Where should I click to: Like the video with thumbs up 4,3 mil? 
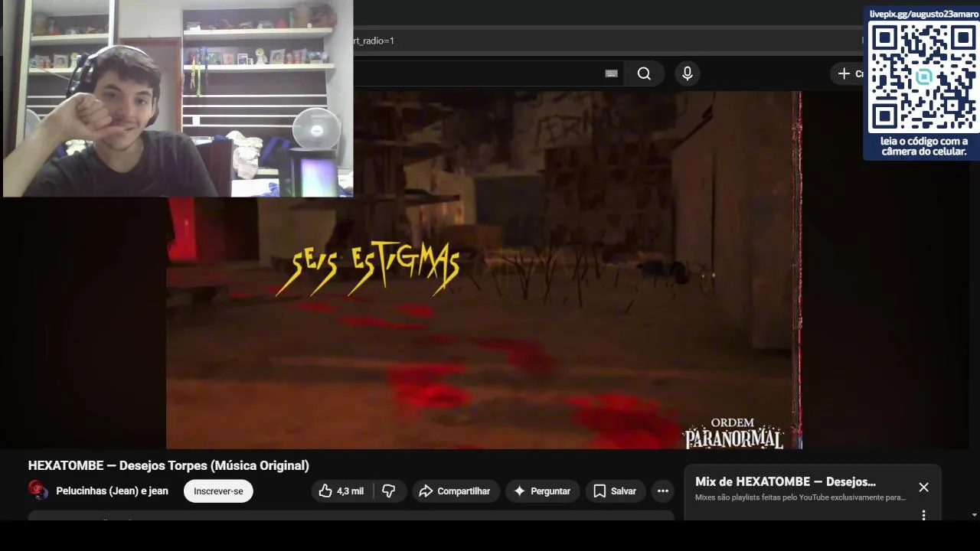click(341, 491)
